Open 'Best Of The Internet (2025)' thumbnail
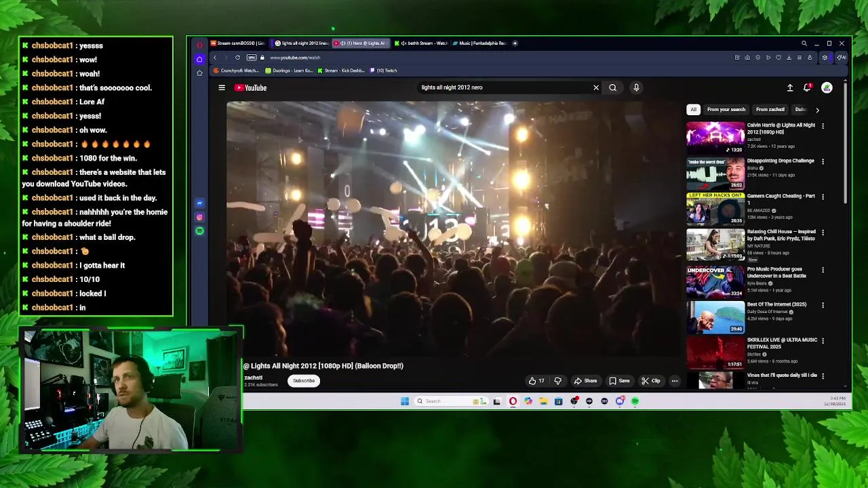Image resolution: width=868 pixels, height=488 pixels. [x=715, y=317]
